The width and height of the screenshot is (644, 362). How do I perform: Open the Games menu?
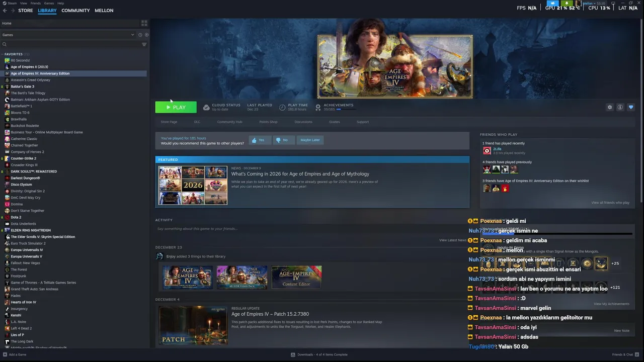[x=49, y=3]
